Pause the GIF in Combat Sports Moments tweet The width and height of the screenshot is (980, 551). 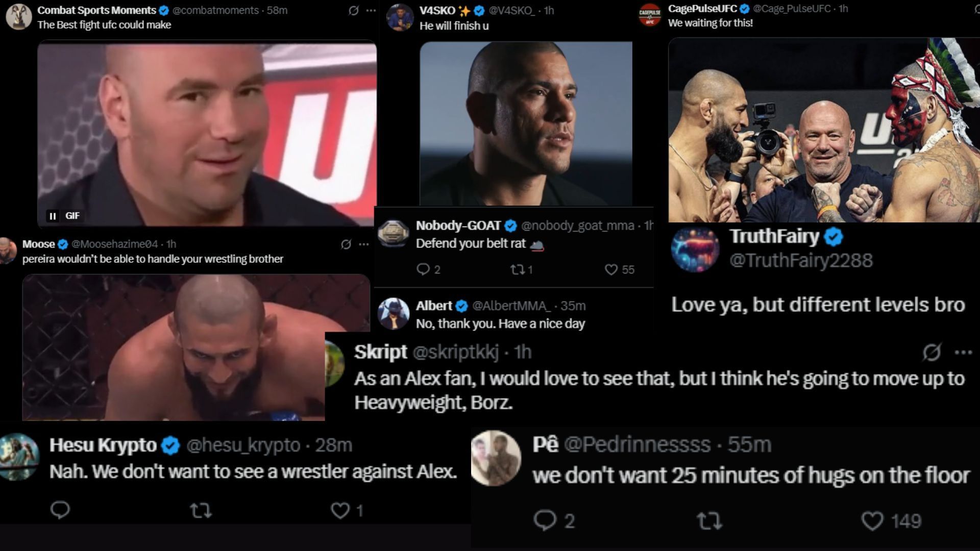(x=53, y=216)
